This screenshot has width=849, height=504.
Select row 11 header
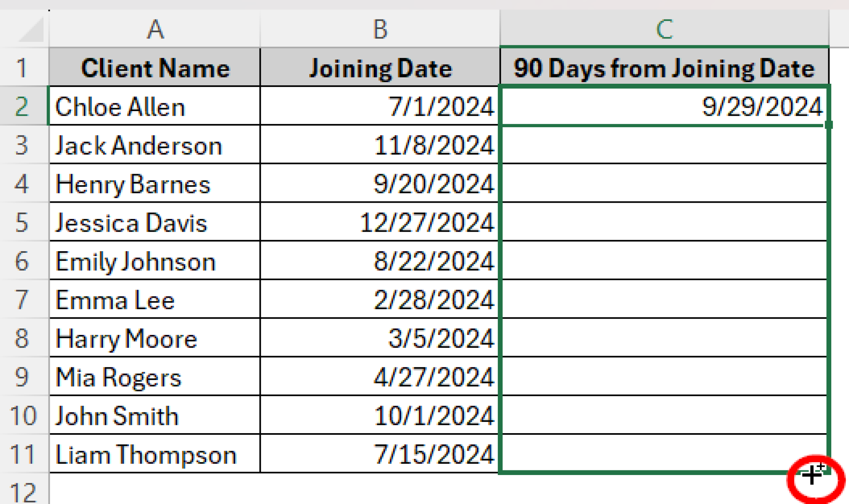[x=22, y=454]
